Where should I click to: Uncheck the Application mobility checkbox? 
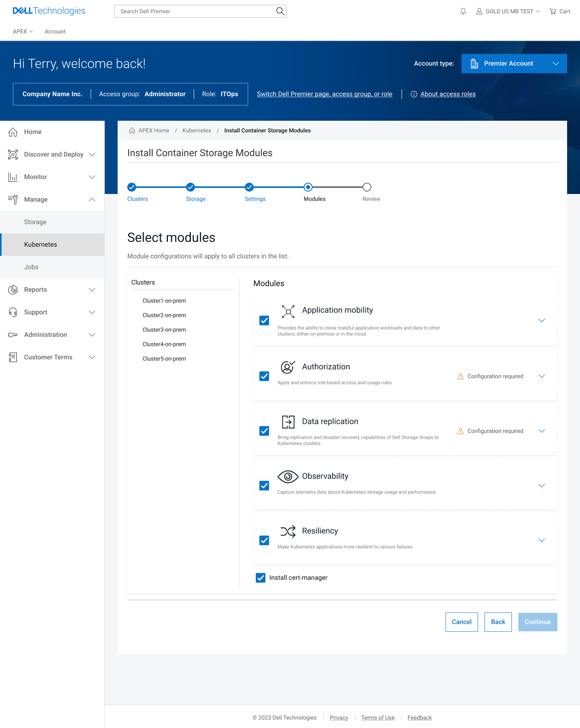[264, 320]
